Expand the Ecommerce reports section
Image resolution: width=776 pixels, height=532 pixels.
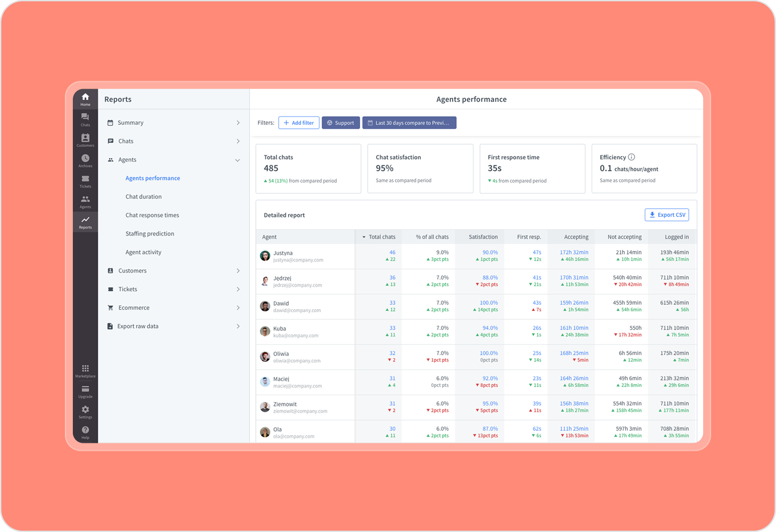tap(238, 308)
